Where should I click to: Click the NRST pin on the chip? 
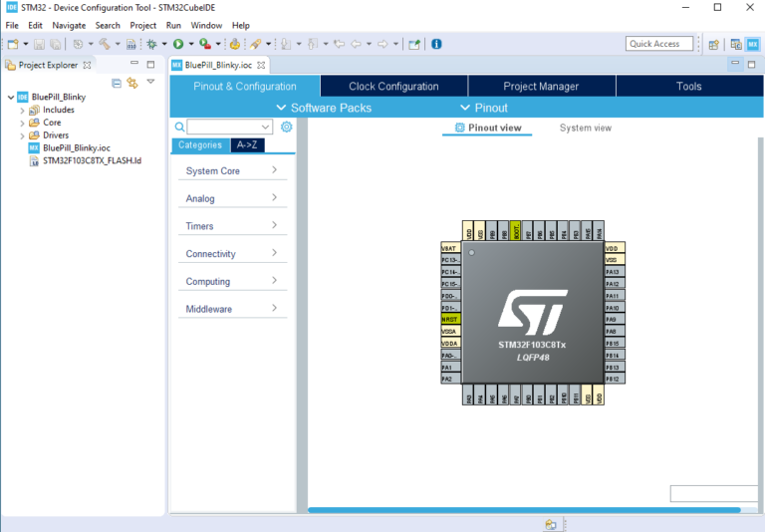pyautogui.click(x=451, y=319)
